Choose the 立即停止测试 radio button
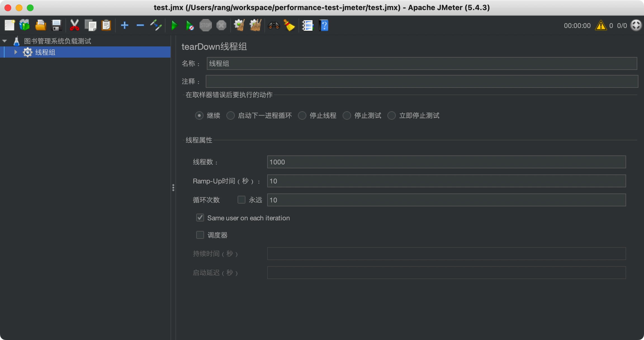The image size is (644, 340). 392,115
